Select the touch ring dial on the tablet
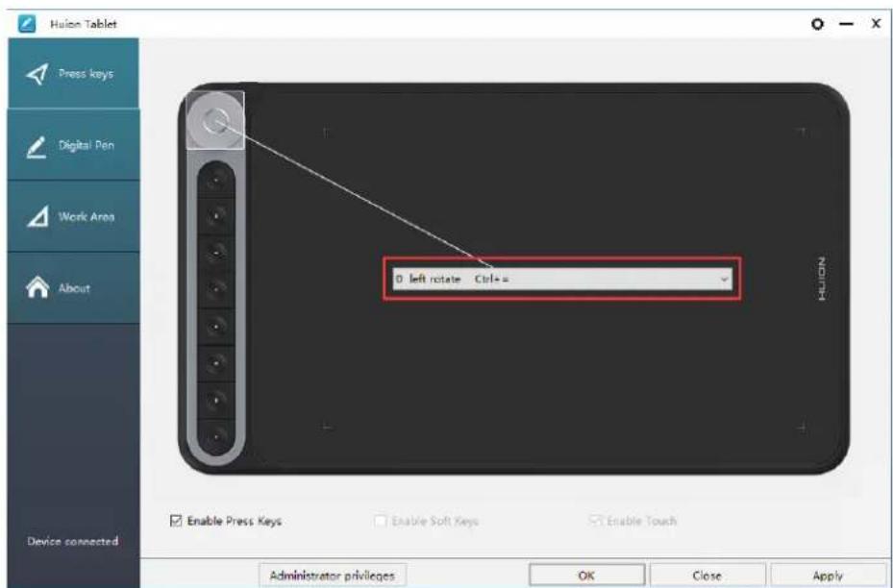The image size is (893, 588). click(216, 121)
